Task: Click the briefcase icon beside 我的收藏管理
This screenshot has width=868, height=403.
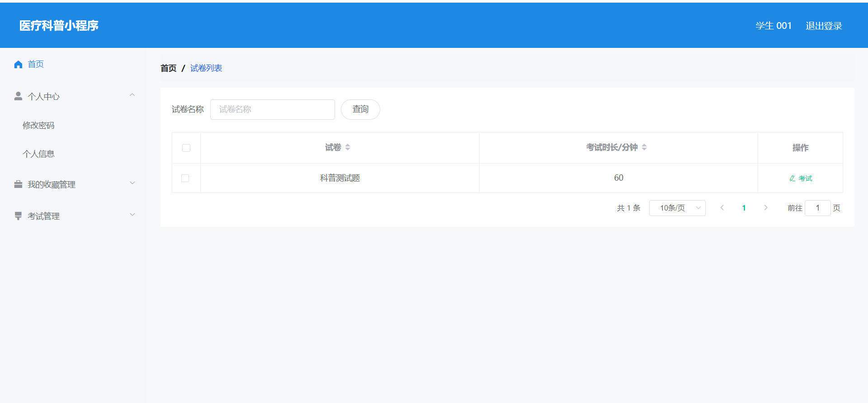Action: click(18, 184)
